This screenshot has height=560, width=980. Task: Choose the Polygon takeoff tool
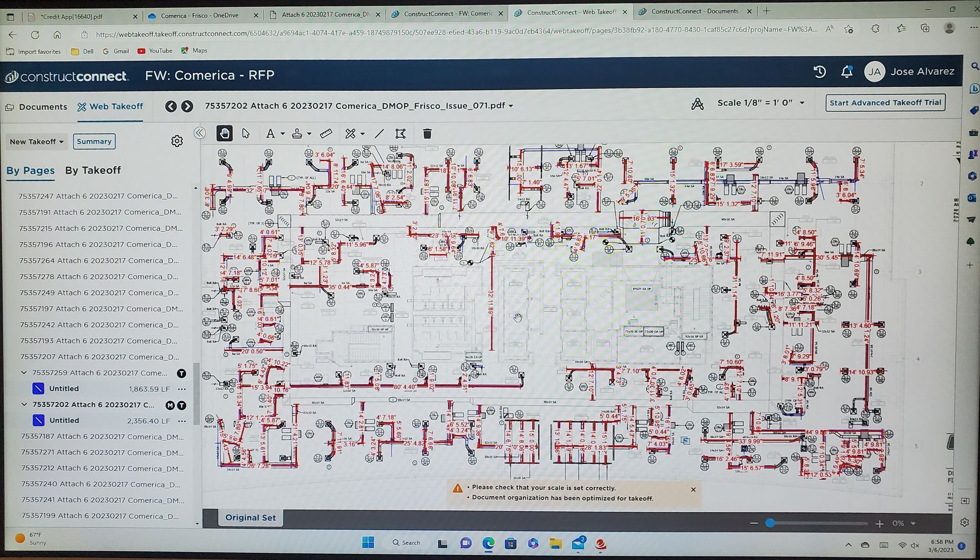point(400,133)
